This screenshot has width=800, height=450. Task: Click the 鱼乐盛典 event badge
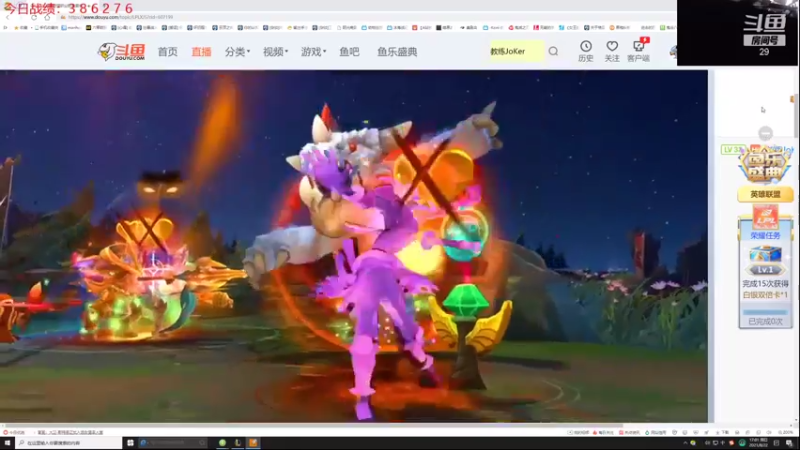click(765, 166)
